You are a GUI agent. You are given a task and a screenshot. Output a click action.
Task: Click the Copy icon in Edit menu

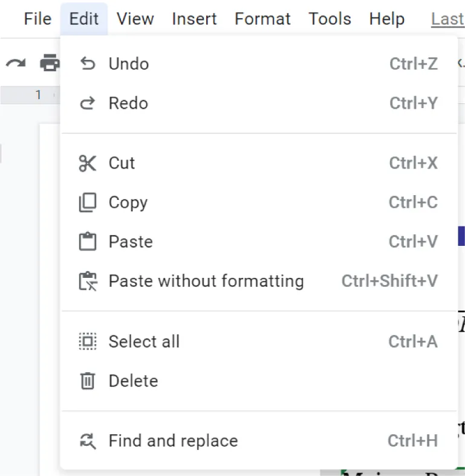[x=88, y=202]
